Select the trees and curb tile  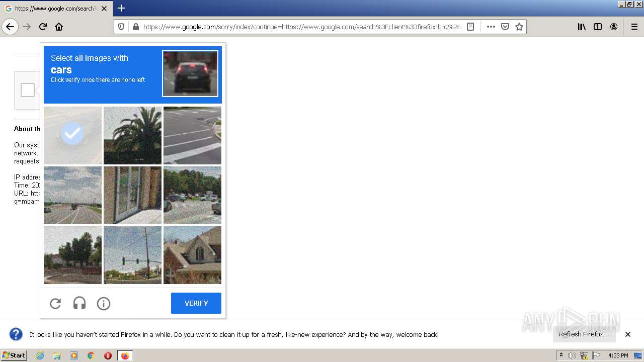click(72, 255)
